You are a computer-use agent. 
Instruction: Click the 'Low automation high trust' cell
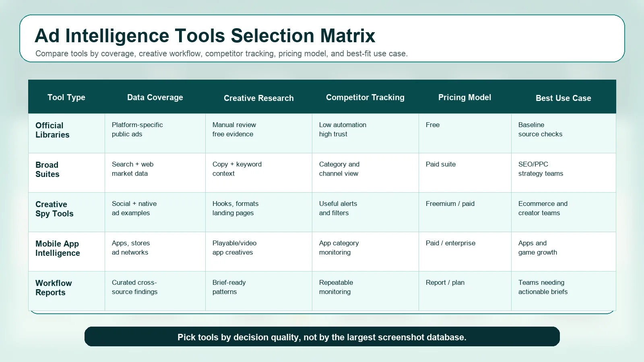(343, 130)
